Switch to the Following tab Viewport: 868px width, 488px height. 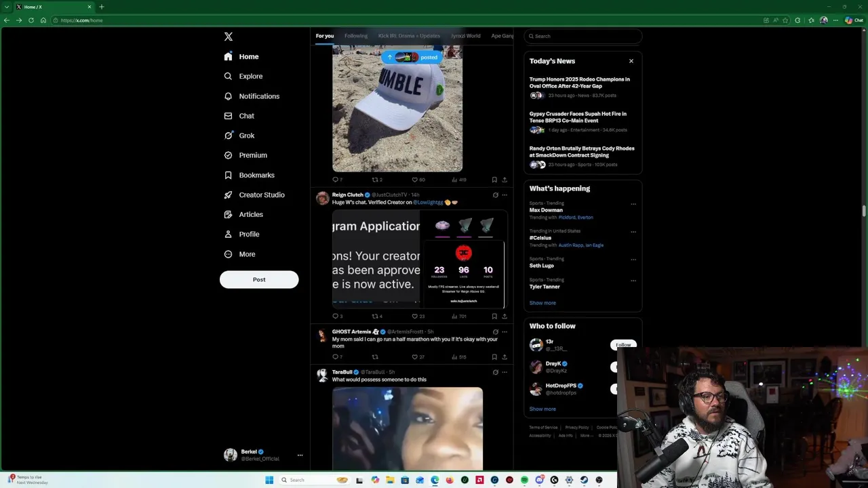(x=356, y=36)
